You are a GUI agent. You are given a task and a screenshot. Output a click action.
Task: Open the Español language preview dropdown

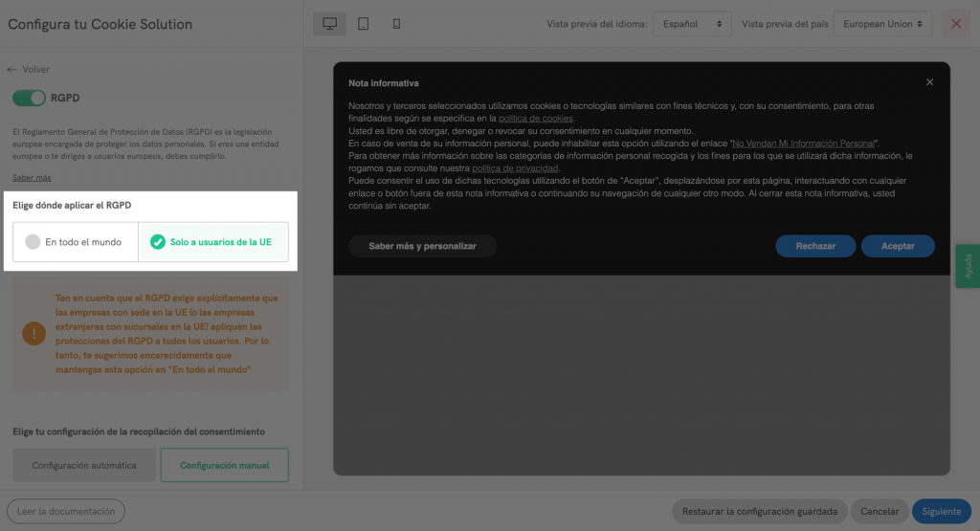(691, 24)
